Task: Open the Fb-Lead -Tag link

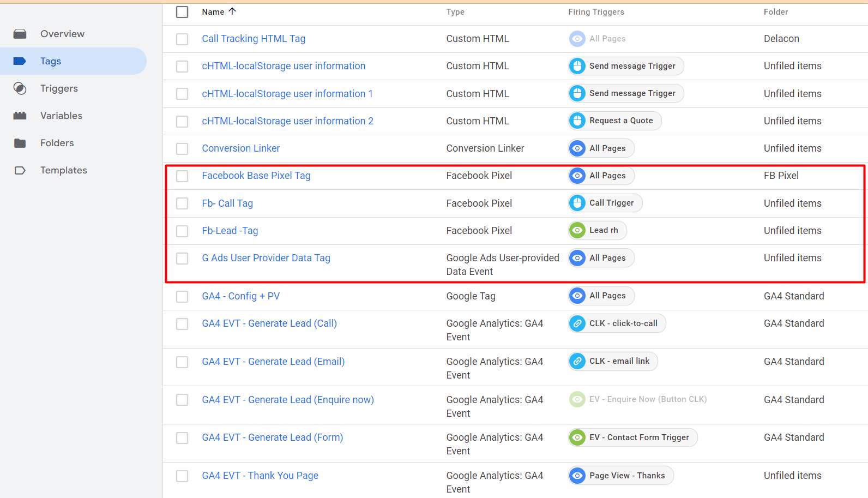Action: click(230, 231)
